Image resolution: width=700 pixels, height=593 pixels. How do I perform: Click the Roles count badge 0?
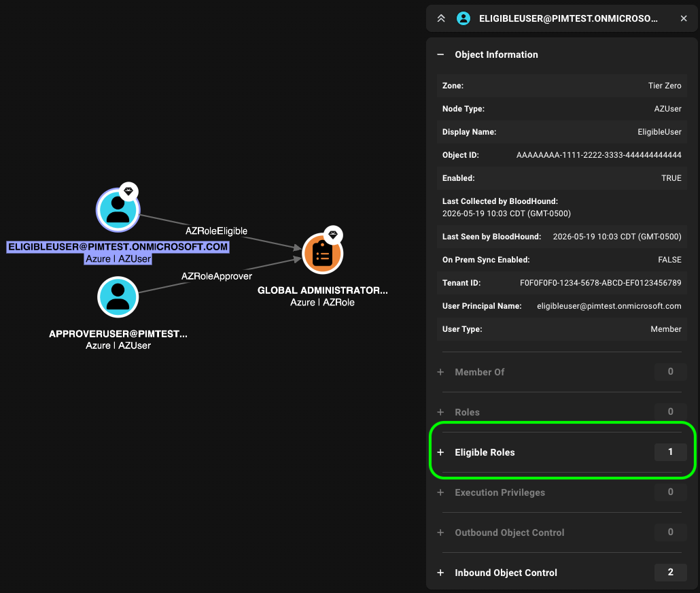pyautogui.click(x=670, y=411)
